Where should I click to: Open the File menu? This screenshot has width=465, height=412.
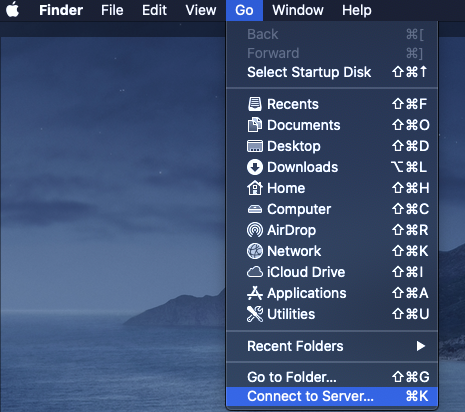(112, 10)
